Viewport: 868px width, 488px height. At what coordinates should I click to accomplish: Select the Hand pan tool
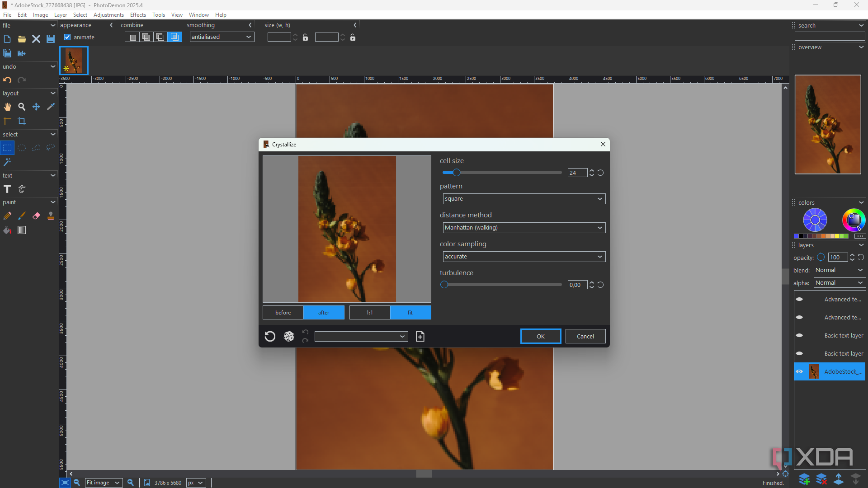click(x=7, y=107)
